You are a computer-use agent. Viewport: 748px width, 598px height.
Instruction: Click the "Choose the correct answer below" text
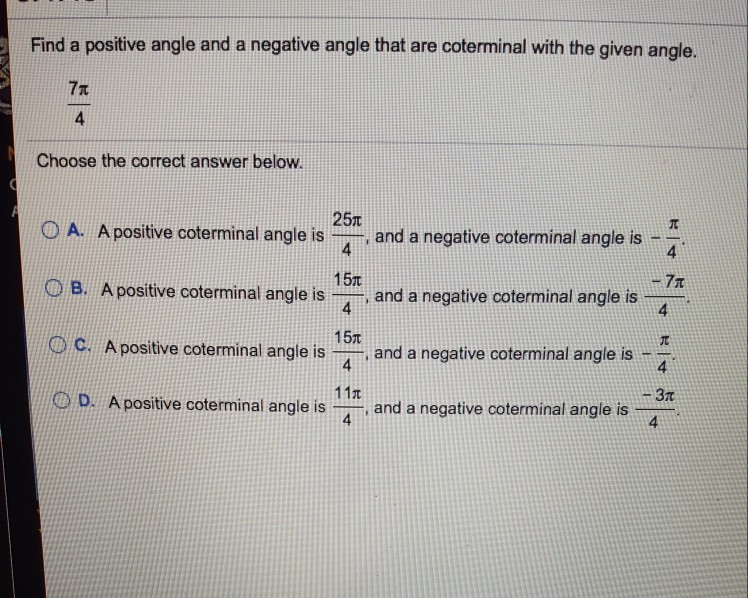tap(168, 161)
